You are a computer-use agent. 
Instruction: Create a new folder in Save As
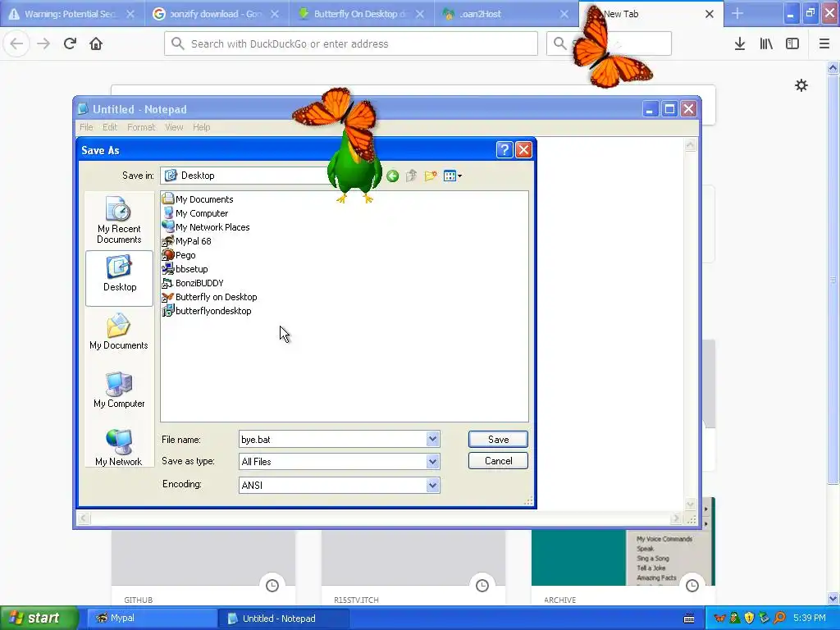[x=430, y=176]
